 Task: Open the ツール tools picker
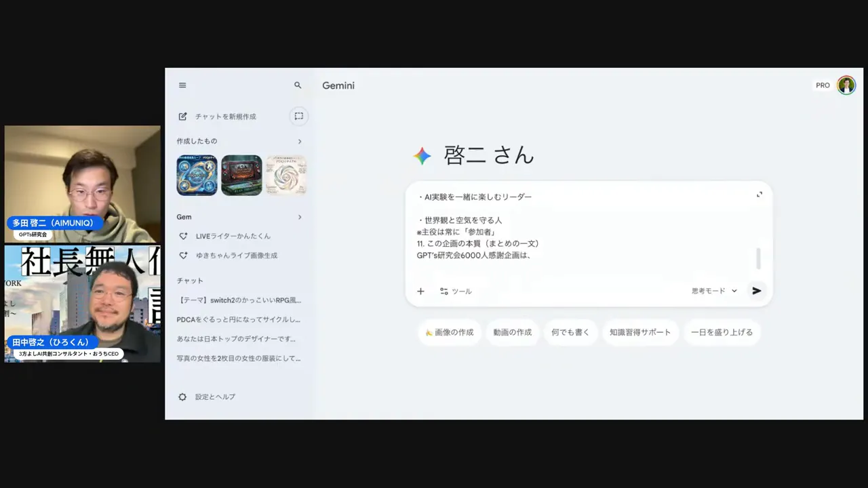pyautogui.click(x=456, y=291)
